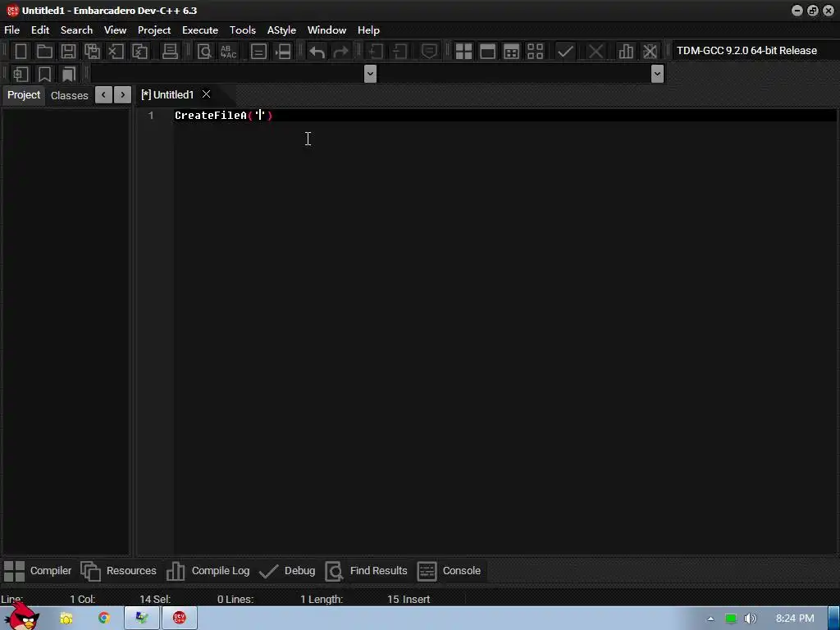Open the Search menu
The height and width of the screenshot is (630, 840).
(76, 30)
